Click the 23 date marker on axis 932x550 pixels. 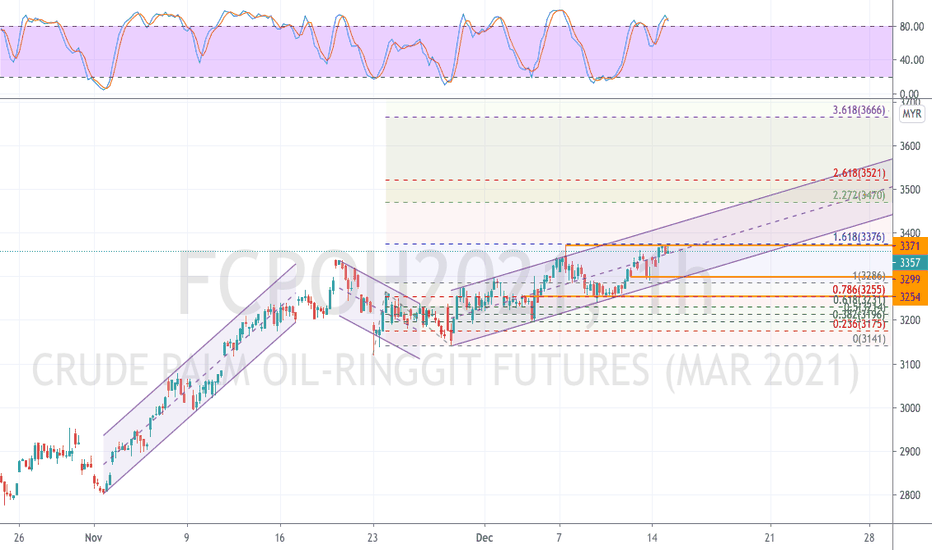373,538
